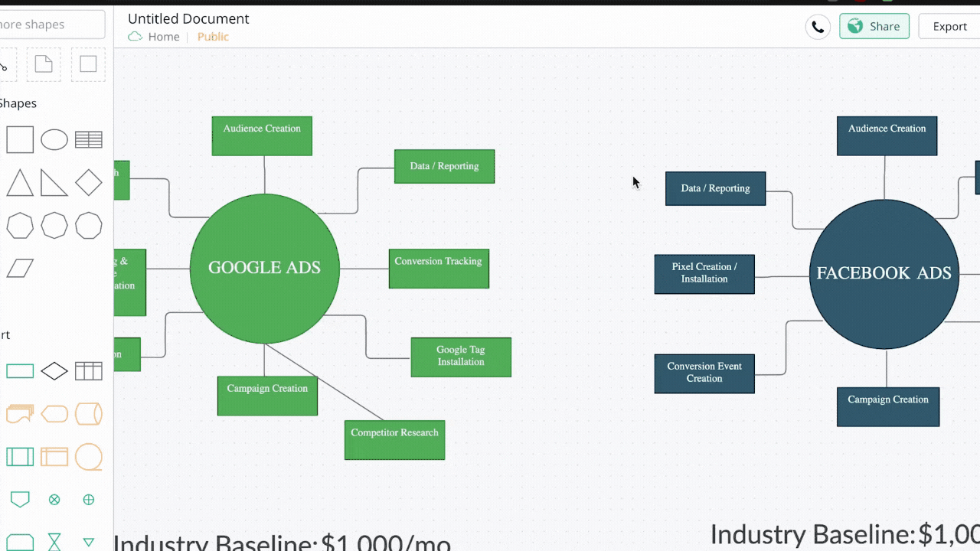Click the Shapes section heading
The height and width of the screenshot is (551, 980).
click(x=18, y=103)
